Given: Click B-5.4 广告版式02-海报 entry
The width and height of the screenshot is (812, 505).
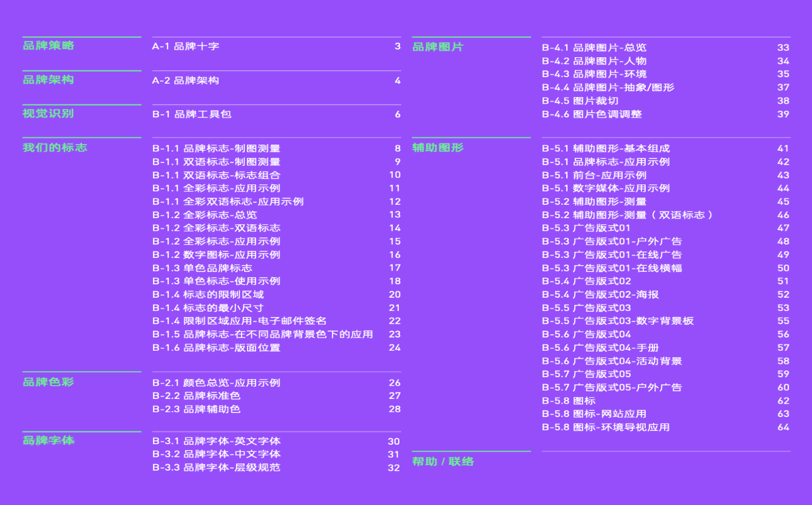Looking at the screenshot, I should coord(601,295).
